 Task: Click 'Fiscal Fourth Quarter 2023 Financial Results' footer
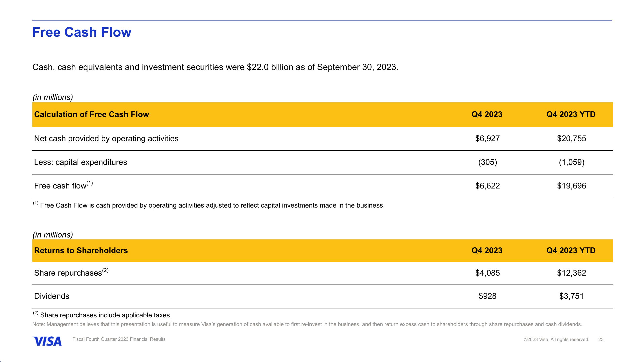119,339
